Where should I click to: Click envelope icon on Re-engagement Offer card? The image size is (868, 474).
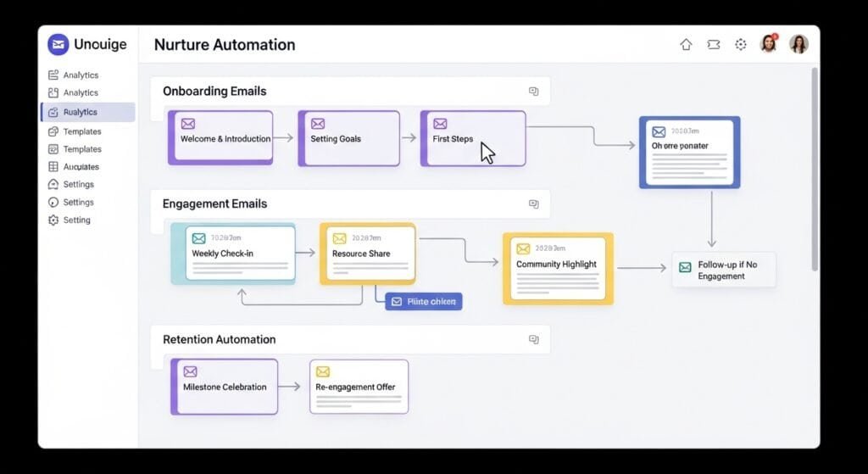(323, 371)
